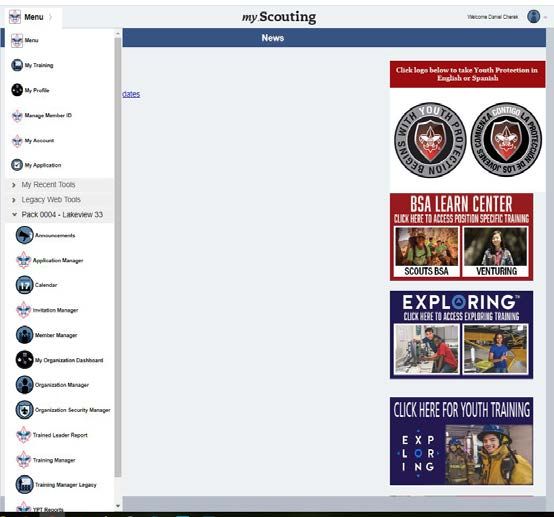The image size is (554, 517).
Task: Click the BSA Learn Center heading
Action: click(x=461, y=204)
